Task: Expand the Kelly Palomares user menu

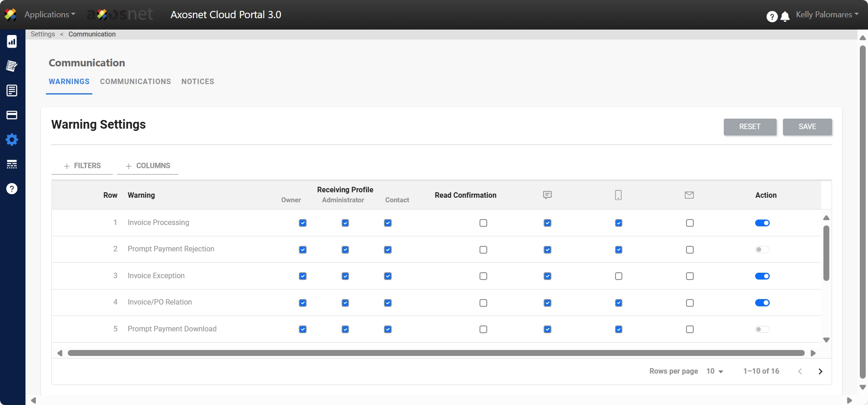Action: (827, 15)
